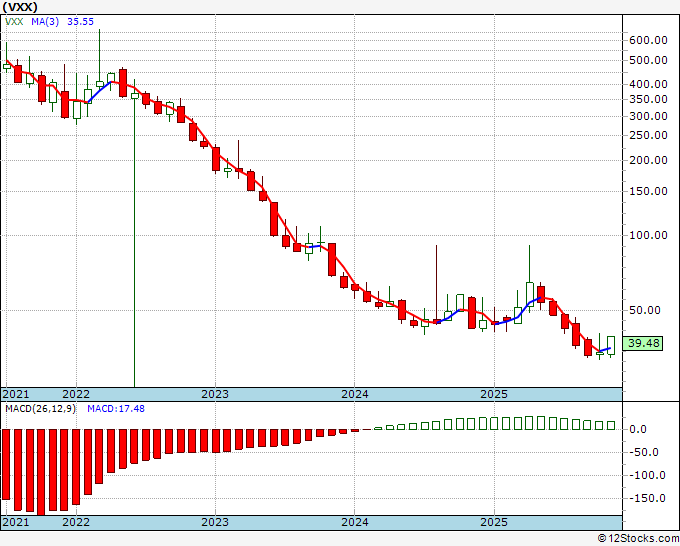Click the 2021 label on price timeline
The height and width of the screenshot is (546, 680).
(x=16, y=394)
